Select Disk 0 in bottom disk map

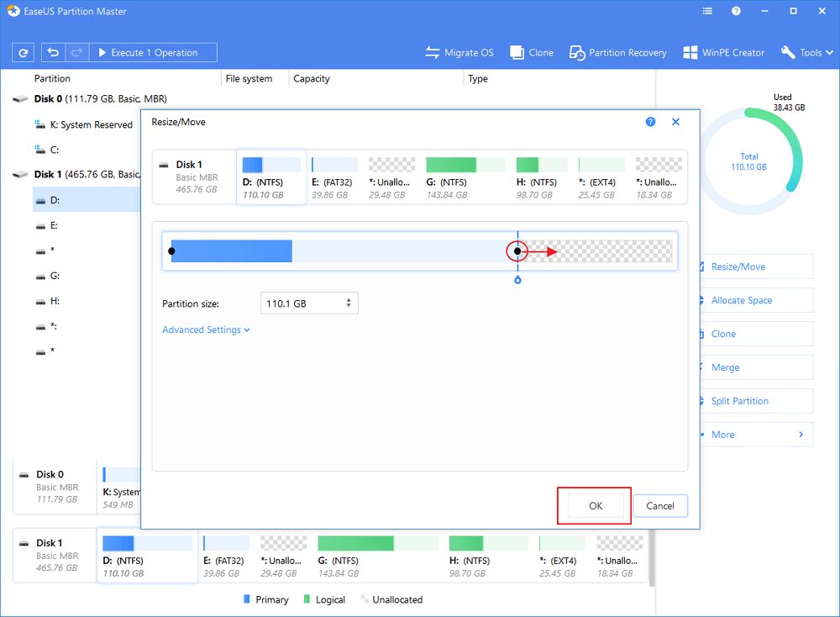[55, 487]
